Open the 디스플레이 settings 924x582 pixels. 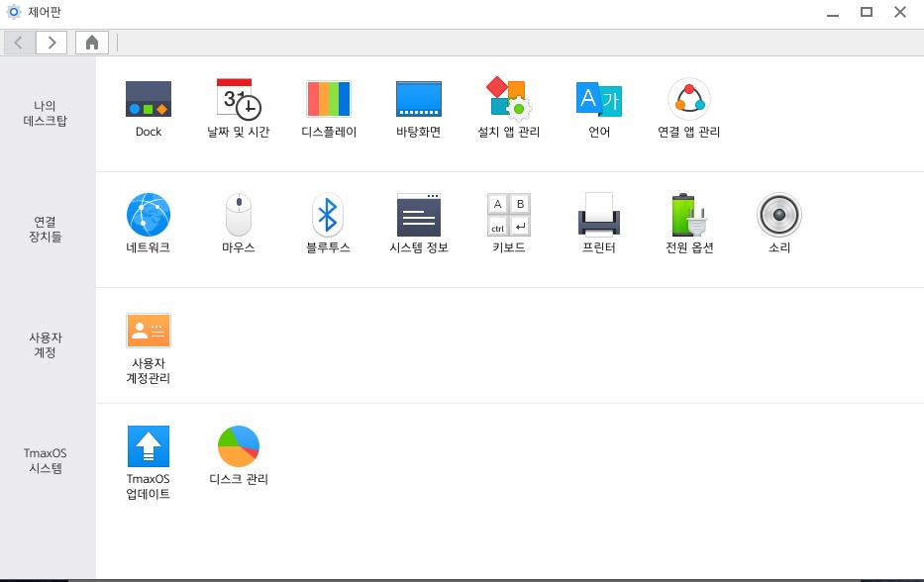329,100
